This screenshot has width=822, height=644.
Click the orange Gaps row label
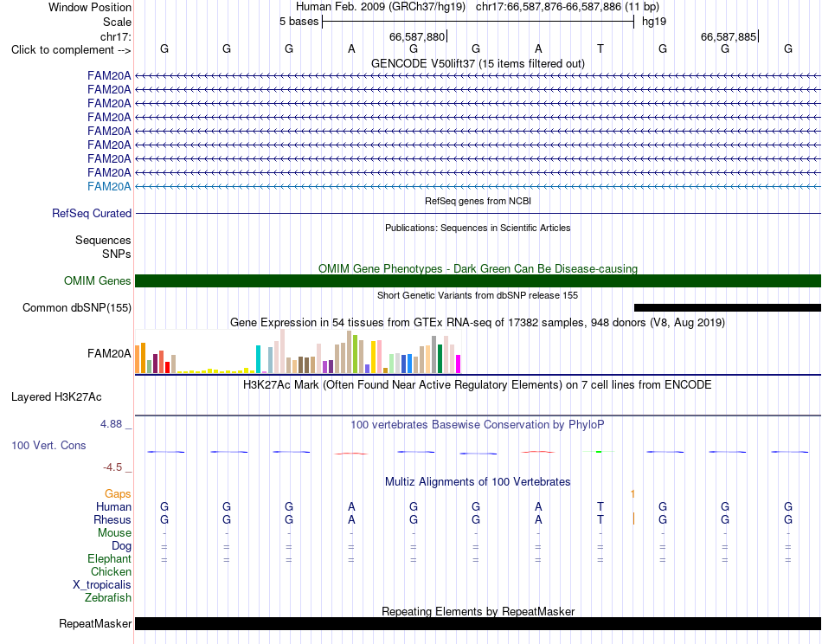click(x=118, y=494)
